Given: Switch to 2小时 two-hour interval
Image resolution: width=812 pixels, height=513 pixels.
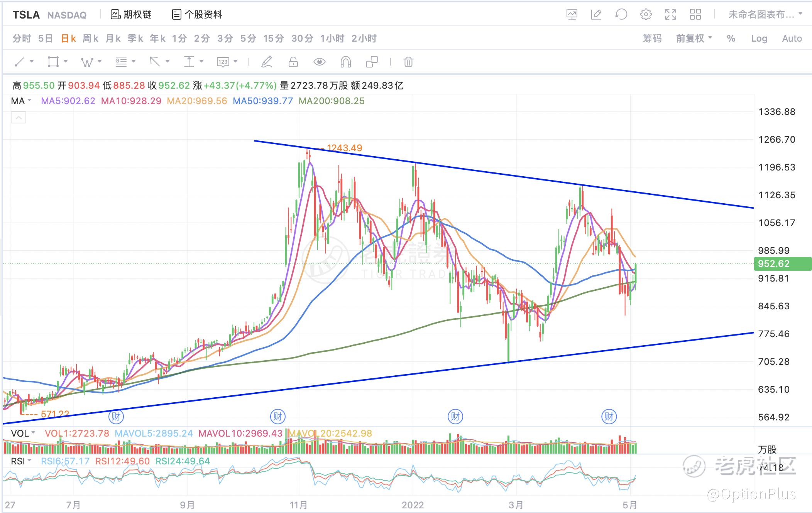Looking at the screenshot, I should (x=364, y=39).
